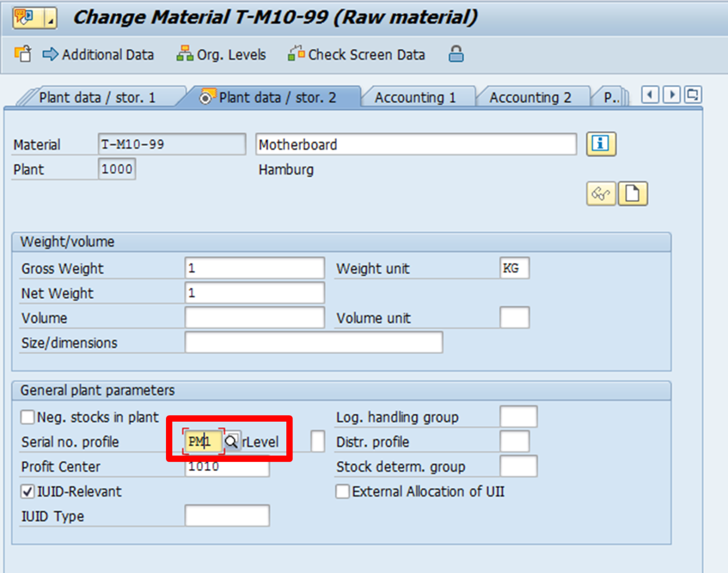Open Additional Data
This screenshot has width=728, height=573.
coord(99,54)
